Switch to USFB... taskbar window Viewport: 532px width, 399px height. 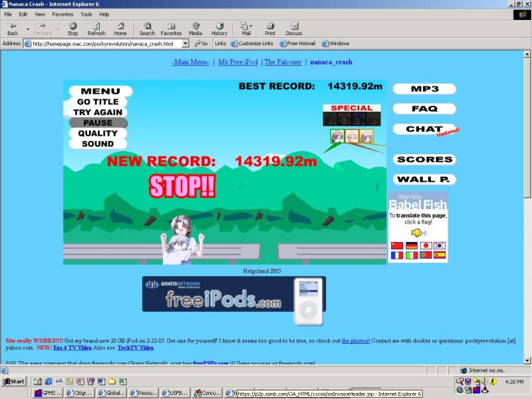175,393
